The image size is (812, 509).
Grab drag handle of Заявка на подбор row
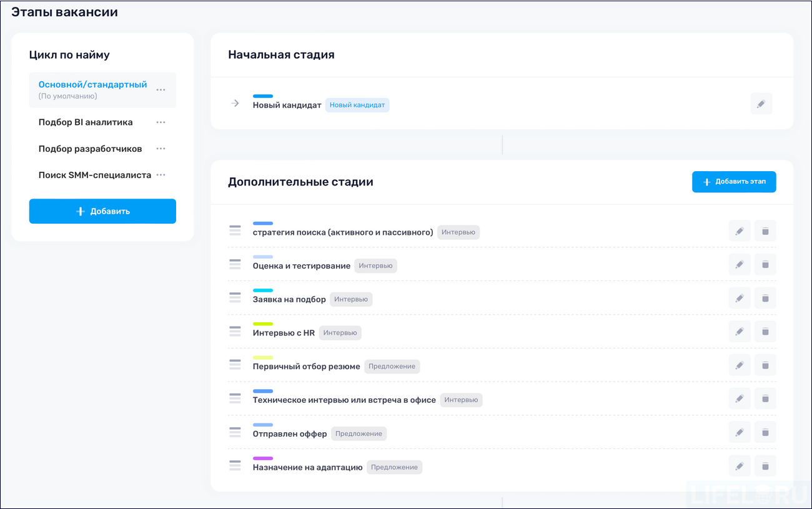[x=235, y=298]
